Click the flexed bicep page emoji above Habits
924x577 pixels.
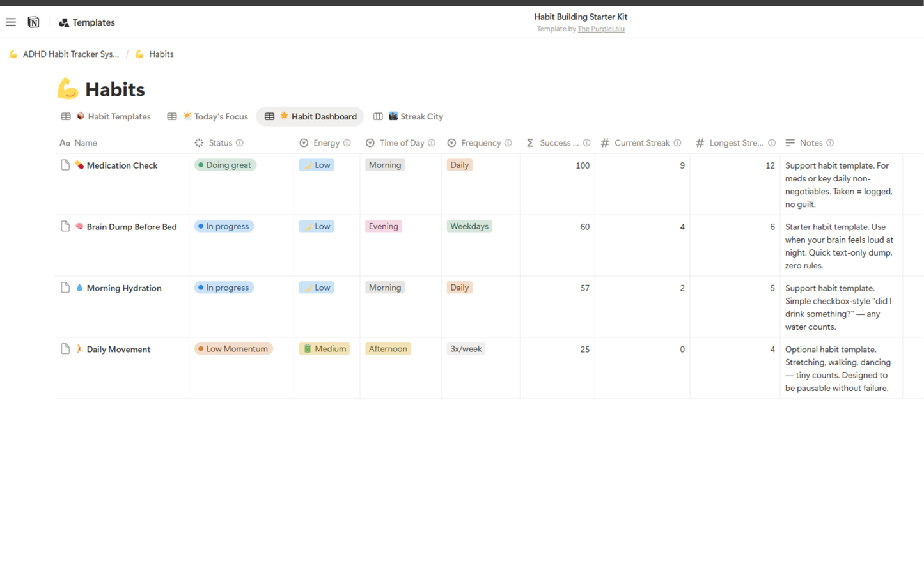point(67,88)
